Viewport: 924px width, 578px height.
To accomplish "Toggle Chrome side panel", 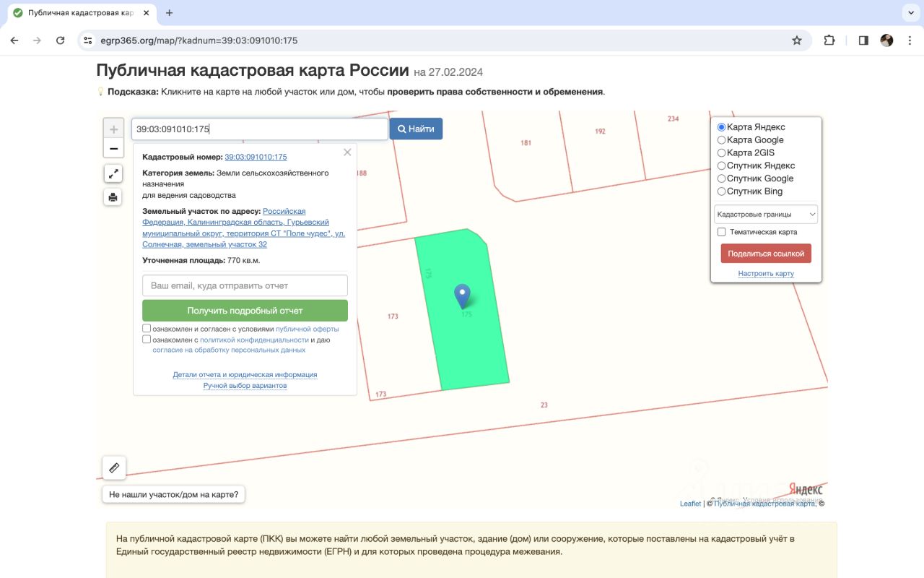I will [x=863, y=40].
